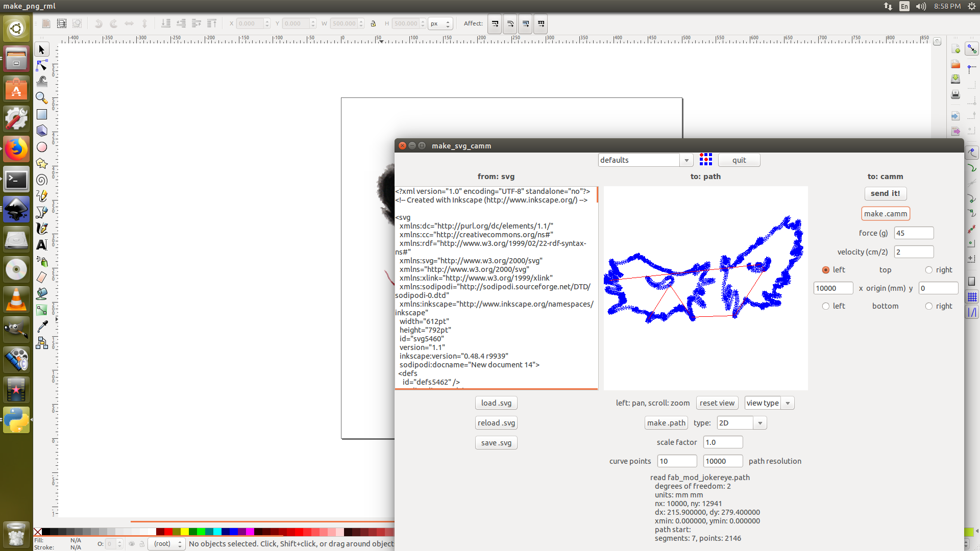
Task: Select the zoom magnifier tool
Action: pyautogui.click(x=42, y=98)
